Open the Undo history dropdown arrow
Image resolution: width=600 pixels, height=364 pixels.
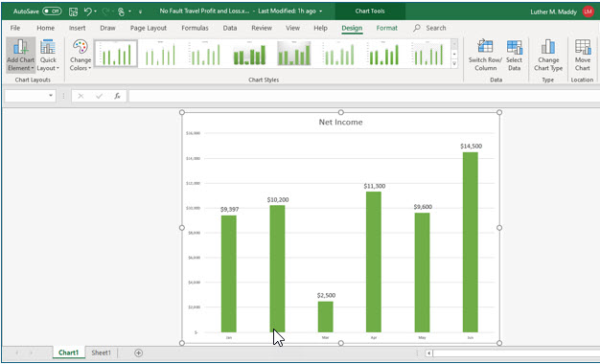(x=96, y=11)
